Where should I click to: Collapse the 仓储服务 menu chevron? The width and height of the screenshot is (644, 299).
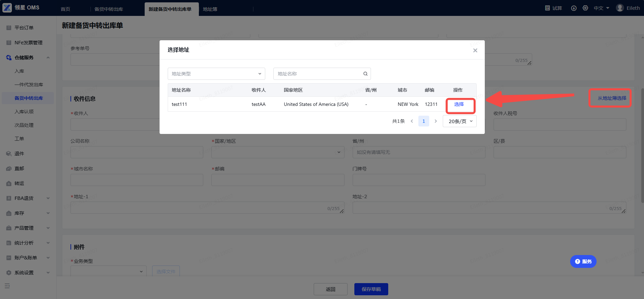[48, 57]
